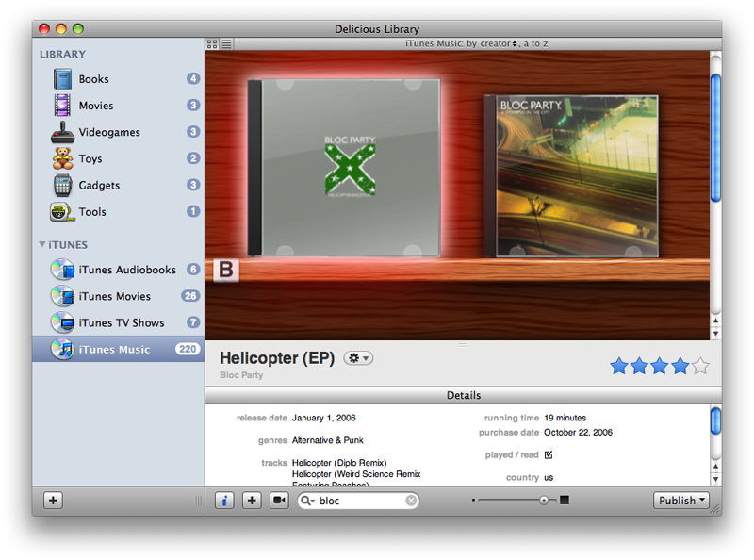754x560 pixels.
Task: Toggle the item info panel button
Action: (224, 501)
